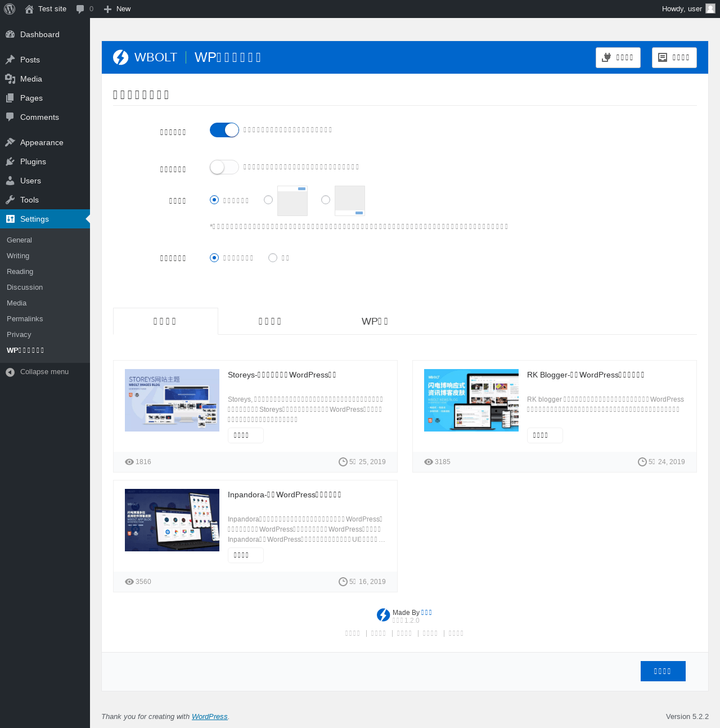Click the clock icon on the Storeys card
Screen dimensions: 720x728
[x=343, y=462]
